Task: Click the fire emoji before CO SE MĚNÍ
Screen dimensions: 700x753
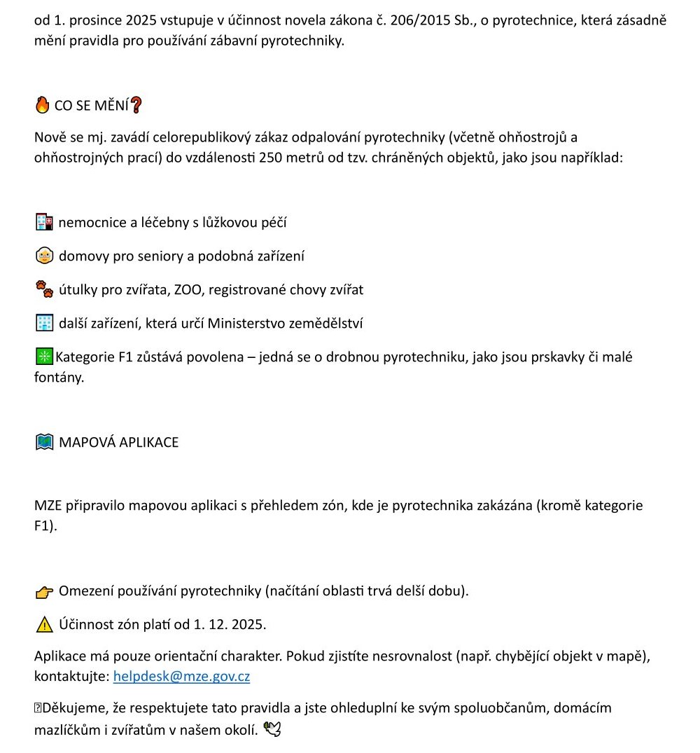Action: point(43,105)
